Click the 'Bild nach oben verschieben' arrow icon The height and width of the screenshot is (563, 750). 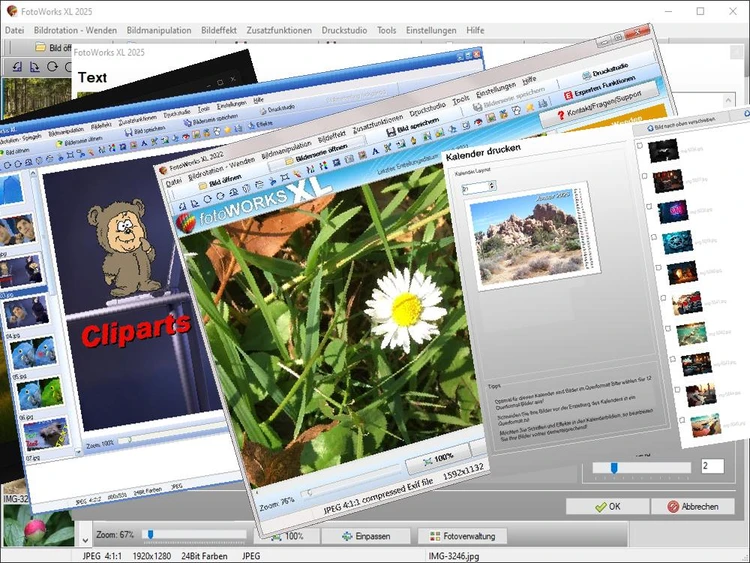click(x=650, y=128)
